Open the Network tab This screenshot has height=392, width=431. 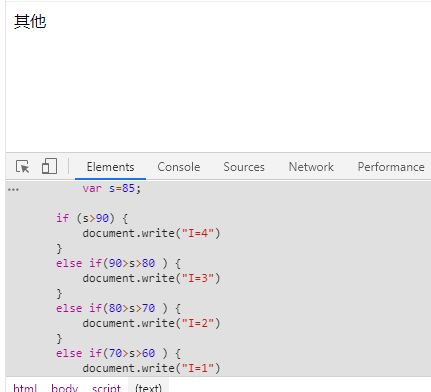[x=311, y=167]
